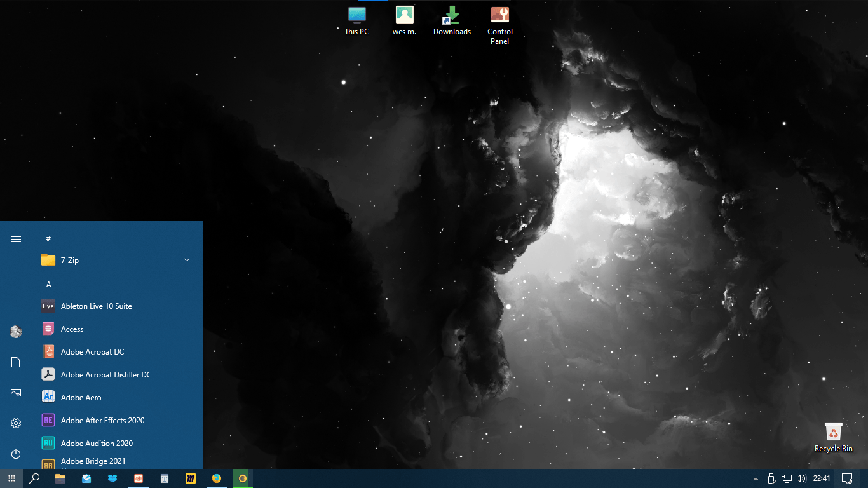Open Ableton Live 10 Suite from app list
The height and width of the screenshot is (488, 868).
(95, 306)
